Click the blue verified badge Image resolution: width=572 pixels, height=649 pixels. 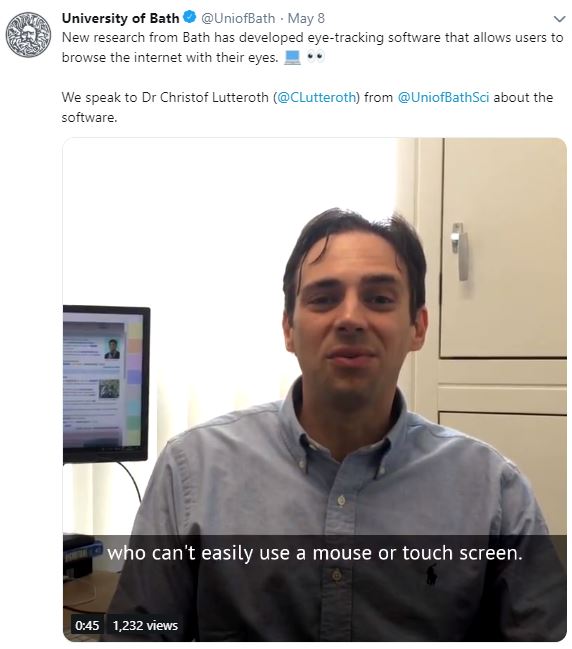coord(189,17)
